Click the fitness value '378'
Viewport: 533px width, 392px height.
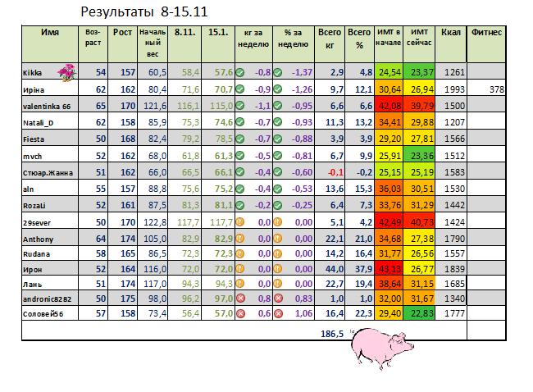[x=497, y=89]
